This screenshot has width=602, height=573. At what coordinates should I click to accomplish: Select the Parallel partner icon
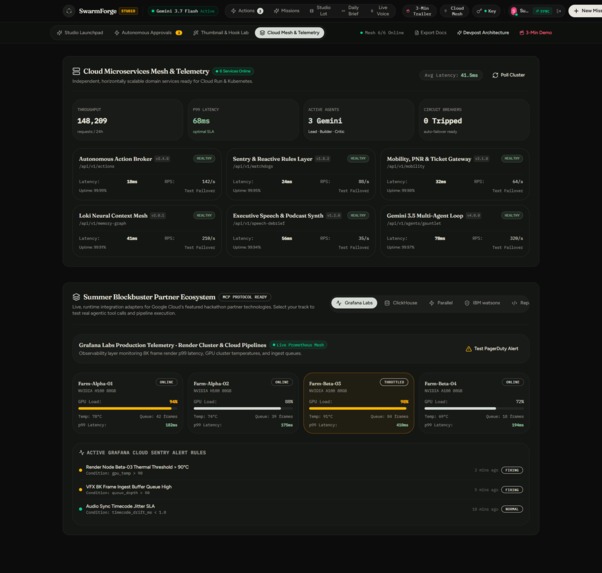pyautogui.click(x=432, y=303)
